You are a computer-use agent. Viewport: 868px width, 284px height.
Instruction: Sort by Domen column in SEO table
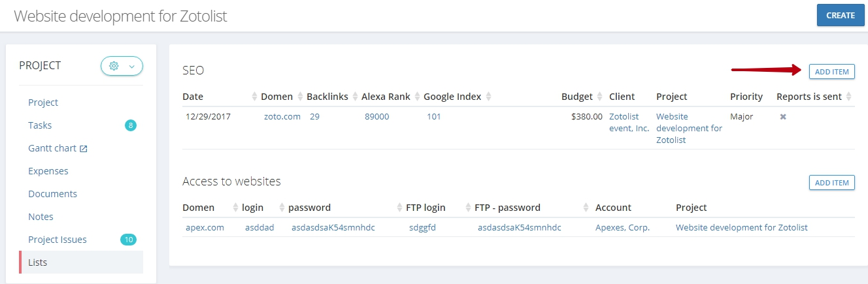(301, 97)
